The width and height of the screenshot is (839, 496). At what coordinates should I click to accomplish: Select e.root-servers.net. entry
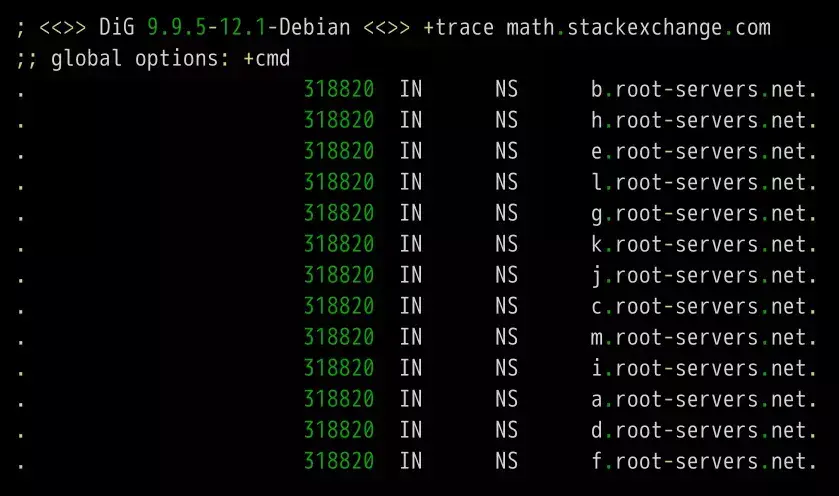704,151
